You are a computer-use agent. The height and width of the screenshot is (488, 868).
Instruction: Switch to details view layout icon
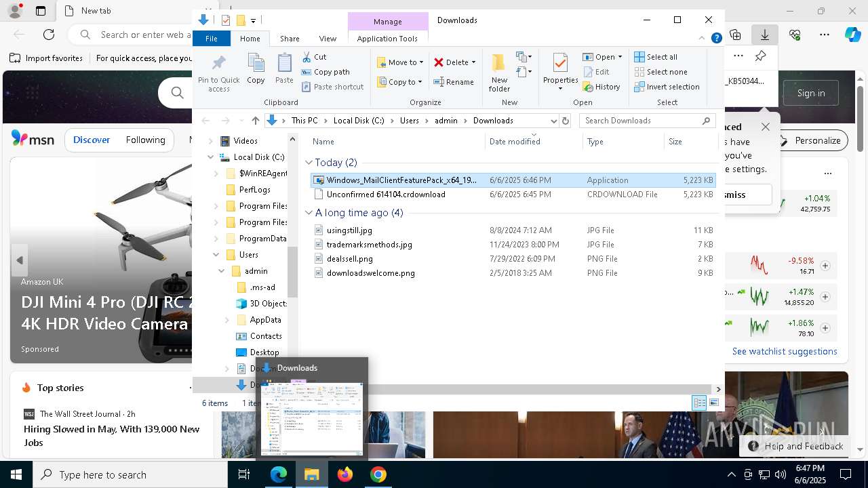click(x=699, y=403)
